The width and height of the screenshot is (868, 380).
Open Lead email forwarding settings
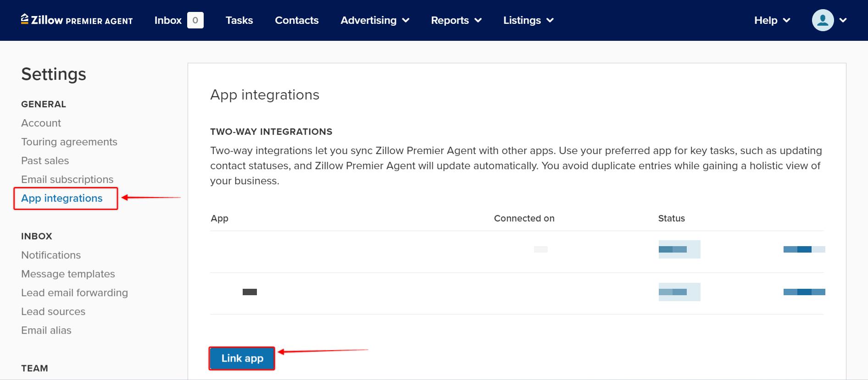pos(74,292)
